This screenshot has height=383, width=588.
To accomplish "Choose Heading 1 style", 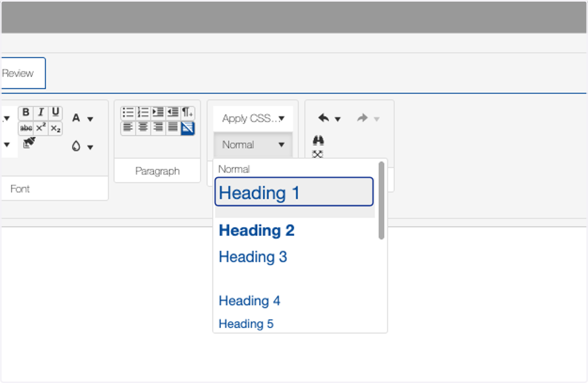I will 294,192.
